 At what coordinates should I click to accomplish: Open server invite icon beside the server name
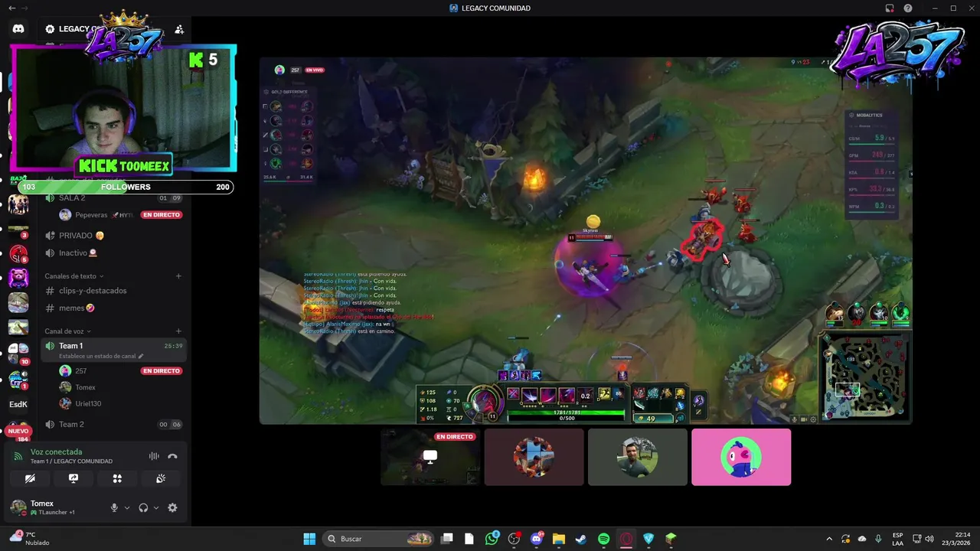179,29
